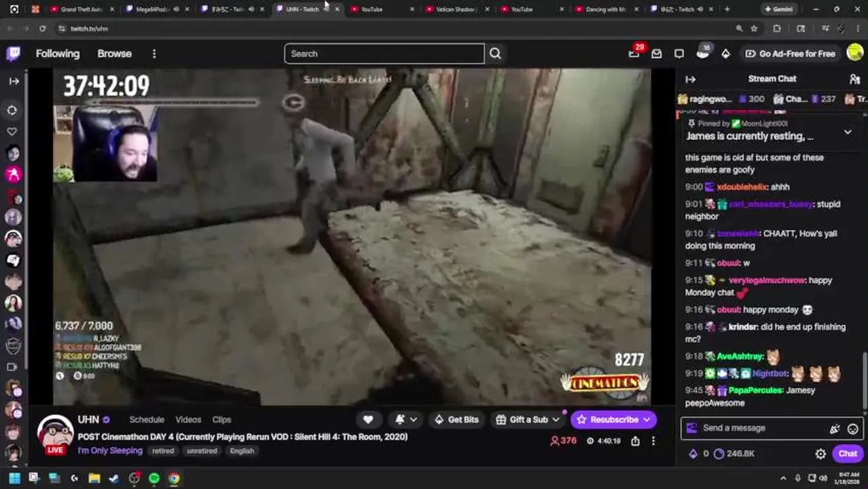Click Go Ad-Free for Free button
Viewport: 868px width, 489px height.
(x=790, y=54)
